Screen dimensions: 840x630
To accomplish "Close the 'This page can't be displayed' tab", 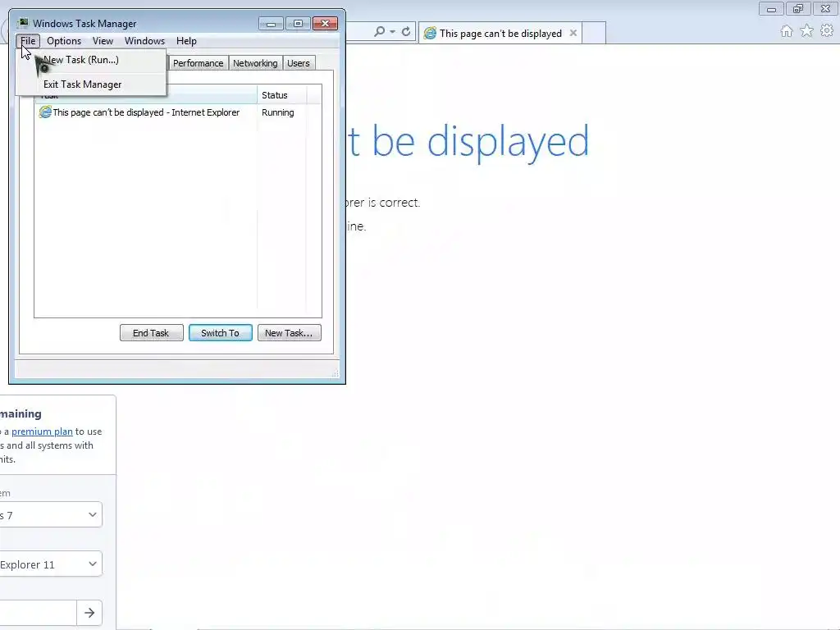I will pos(573,33).
